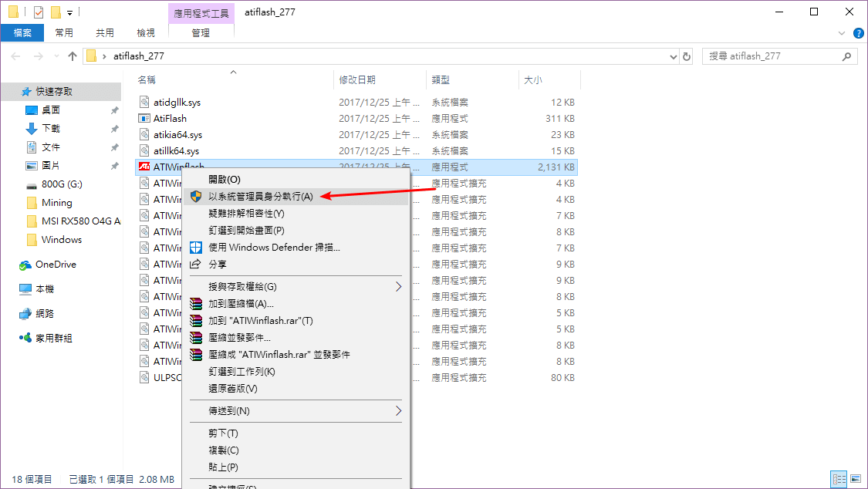Sort files by the Type column header

pyautogui.click(x=473, y=79)
